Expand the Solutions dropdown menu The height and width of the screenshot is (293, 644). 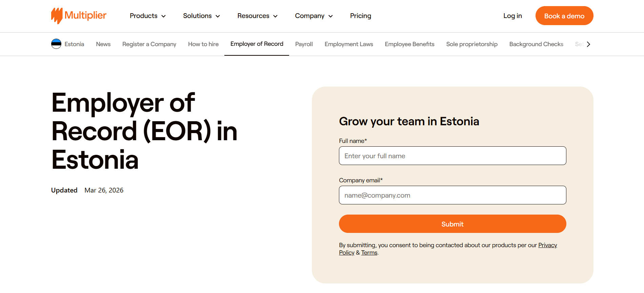tap(201, 16)
